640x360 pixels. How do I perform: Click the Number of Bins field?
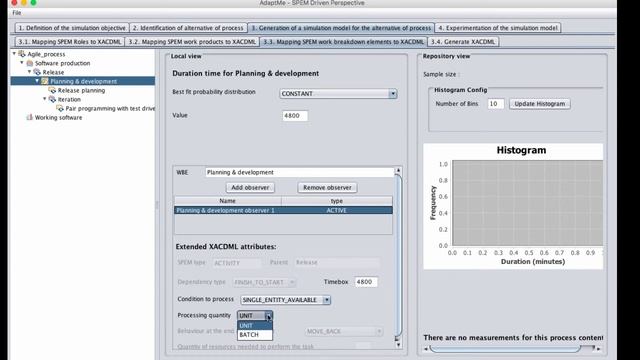496,104
